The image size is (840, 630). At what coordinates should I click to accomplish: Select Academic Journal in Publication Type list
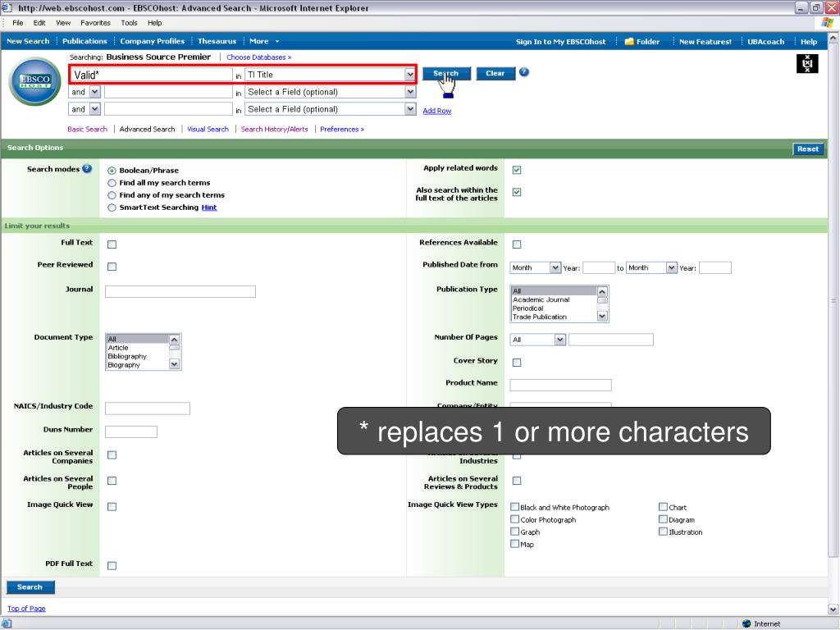click(541, 300)
